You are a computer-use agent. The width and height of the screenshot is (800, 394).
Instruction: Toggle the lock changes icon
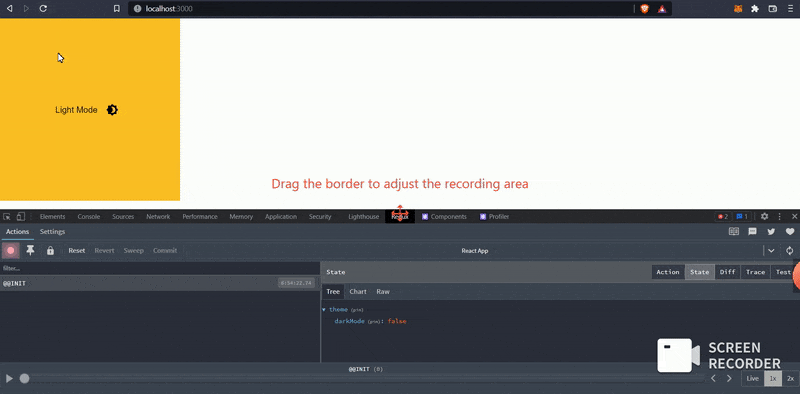(x=50, y=251)
